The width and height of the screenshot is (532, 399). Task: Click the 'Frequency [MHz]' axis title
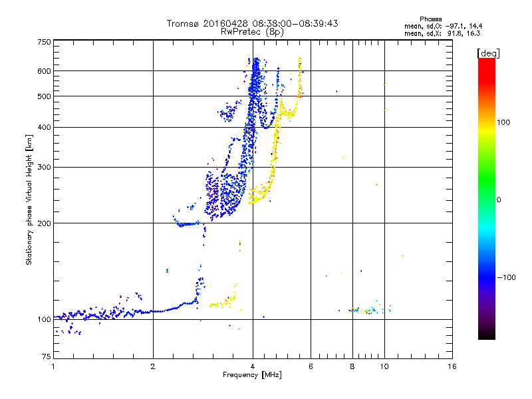pos(252,375)
